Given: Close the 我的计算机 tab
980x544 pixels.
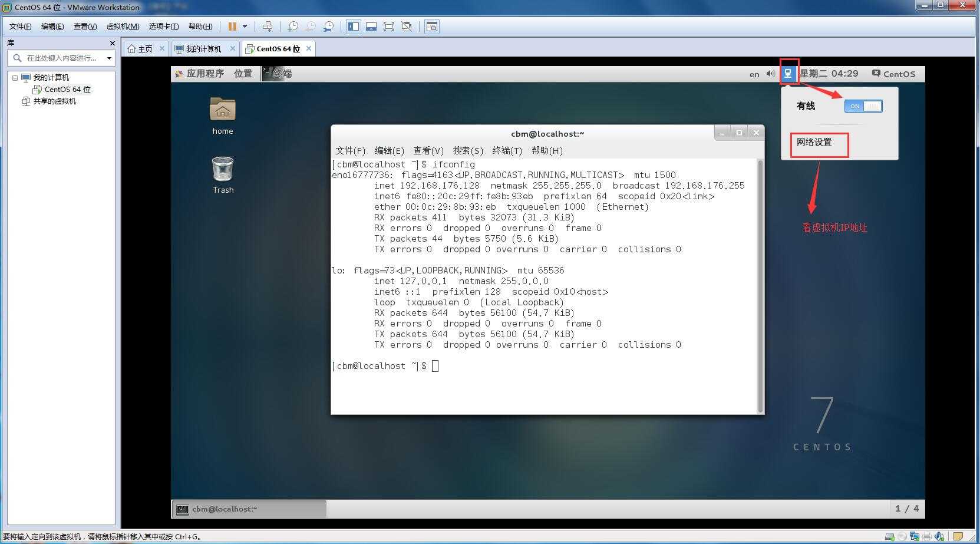Looking at the screenshot, I should click(x=233, y=48).
